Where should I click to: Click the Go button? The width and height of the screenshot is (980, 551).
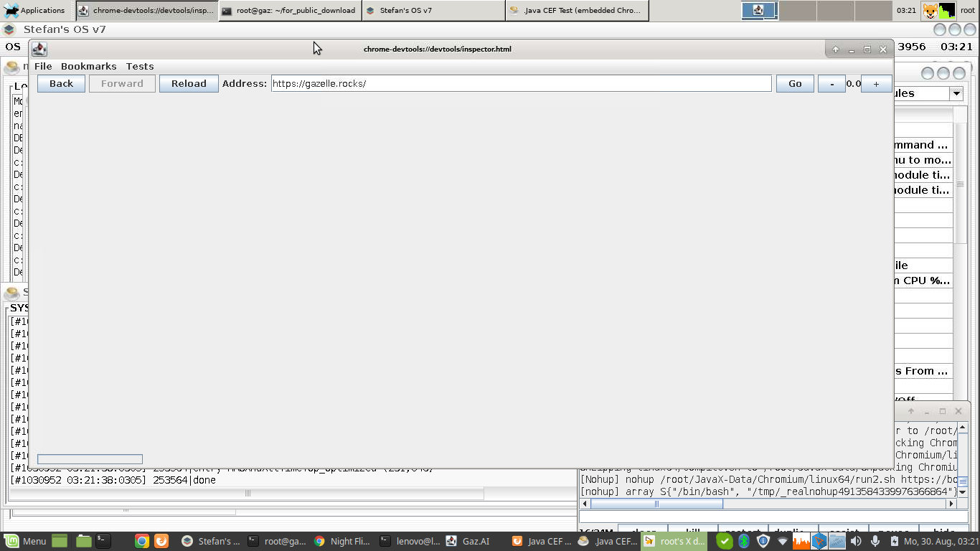(x=795, y=84)
